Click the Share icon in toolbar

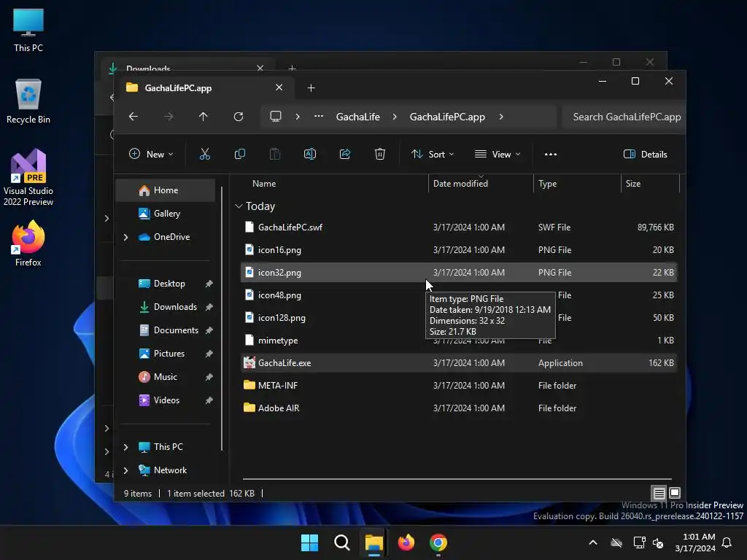[345, 154]
